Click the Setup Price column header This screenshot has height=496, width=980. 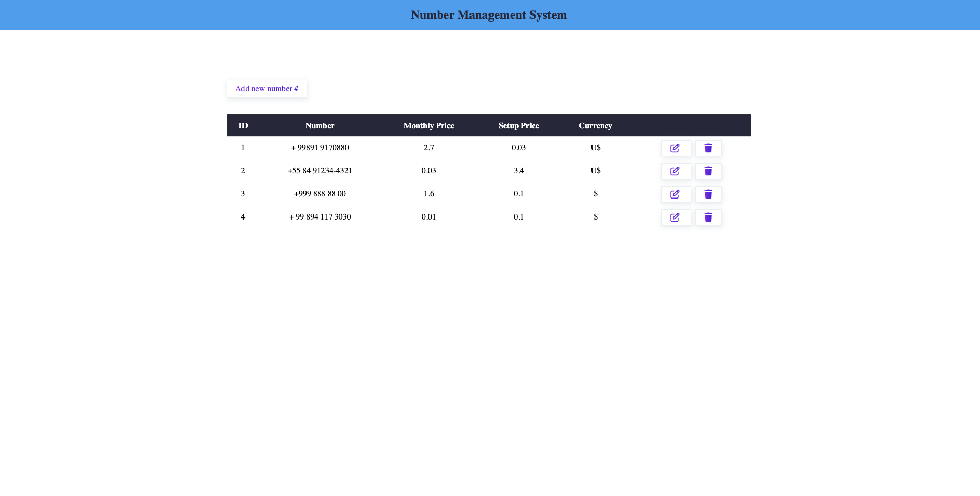[x=519, y=126]
